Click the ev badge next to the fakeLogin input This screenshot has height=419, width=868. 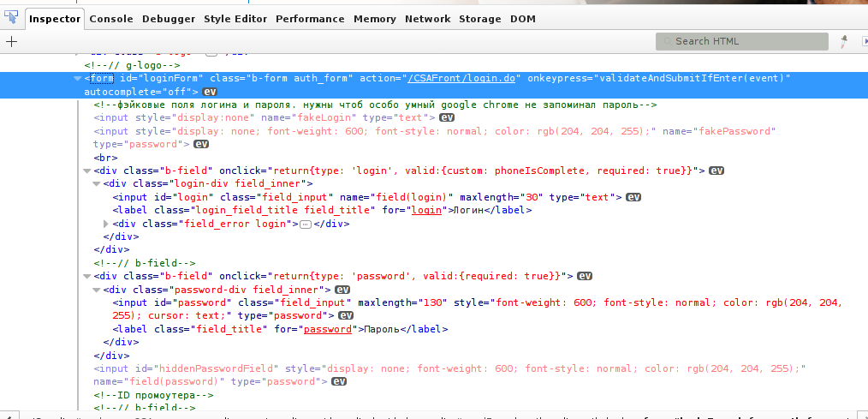click(x=447, y=117)
